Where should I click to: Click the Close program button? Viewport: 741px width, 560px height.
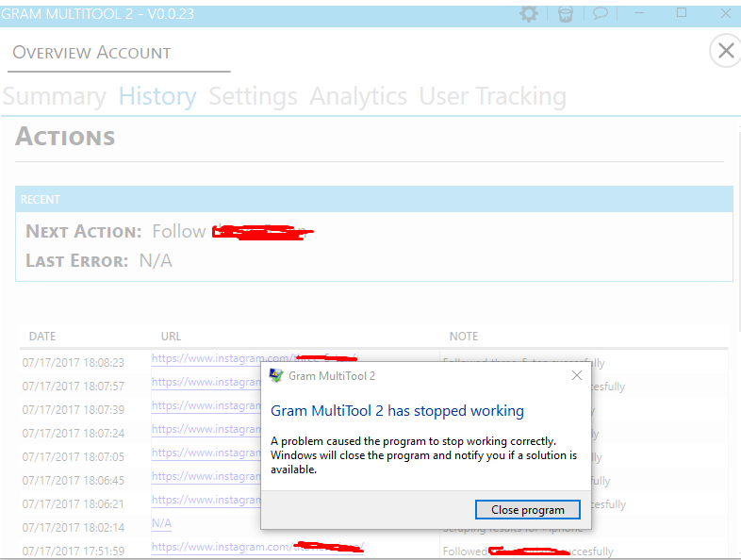tap(527, 510)
